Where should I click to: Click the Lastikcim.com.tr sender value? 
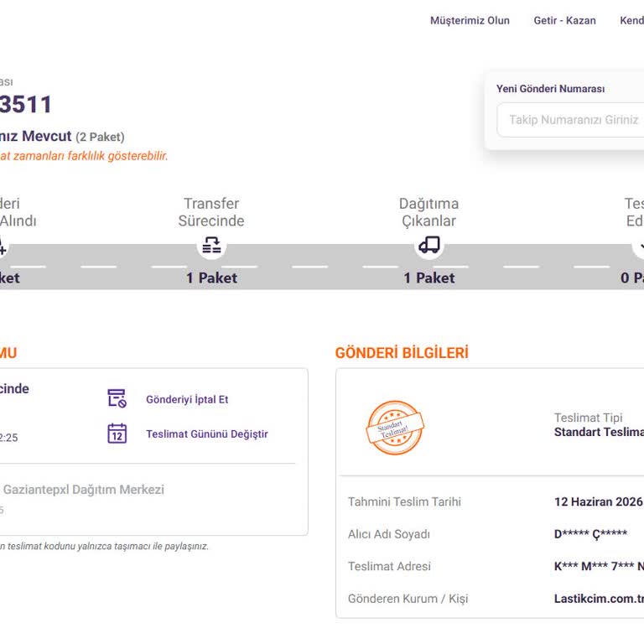[599, 599]
